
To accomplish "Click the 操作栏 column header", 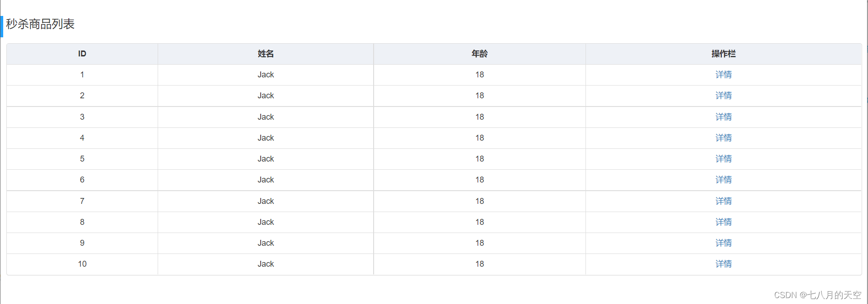I will (723, 54).
